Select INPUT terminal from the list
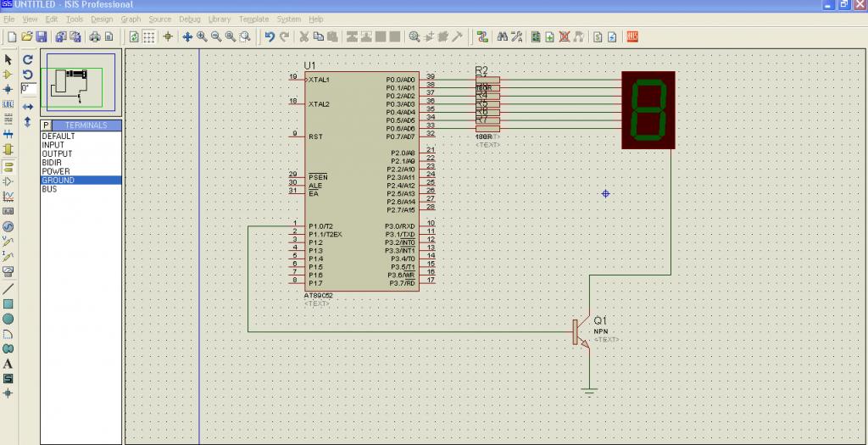 [53, 145]
